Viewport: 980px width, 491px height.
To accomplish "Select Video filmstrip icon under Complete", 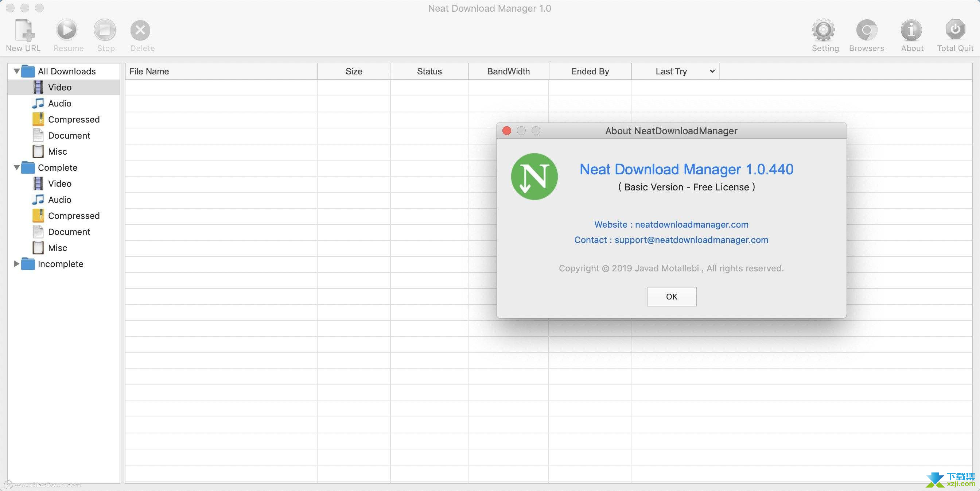I will point(38,183).
